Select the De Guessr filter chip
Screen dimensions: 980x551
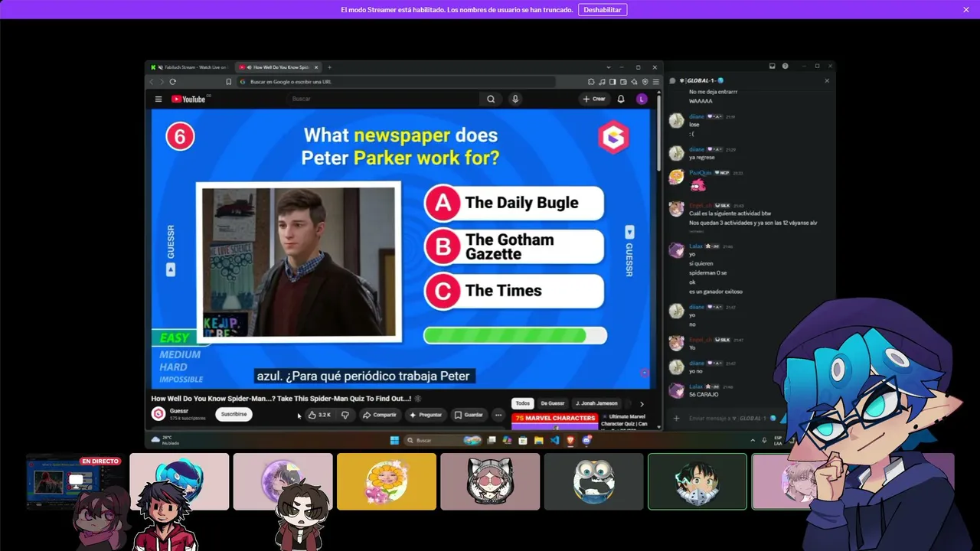[553, 403]
